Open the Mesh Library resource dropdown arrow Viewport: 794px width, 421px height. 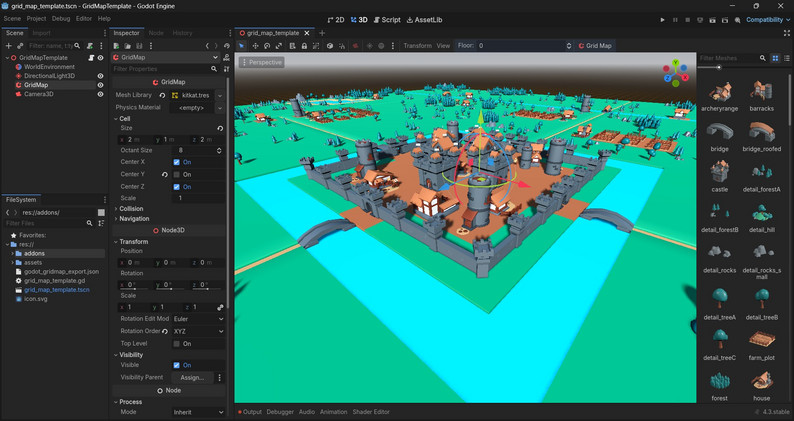point(220,95)
